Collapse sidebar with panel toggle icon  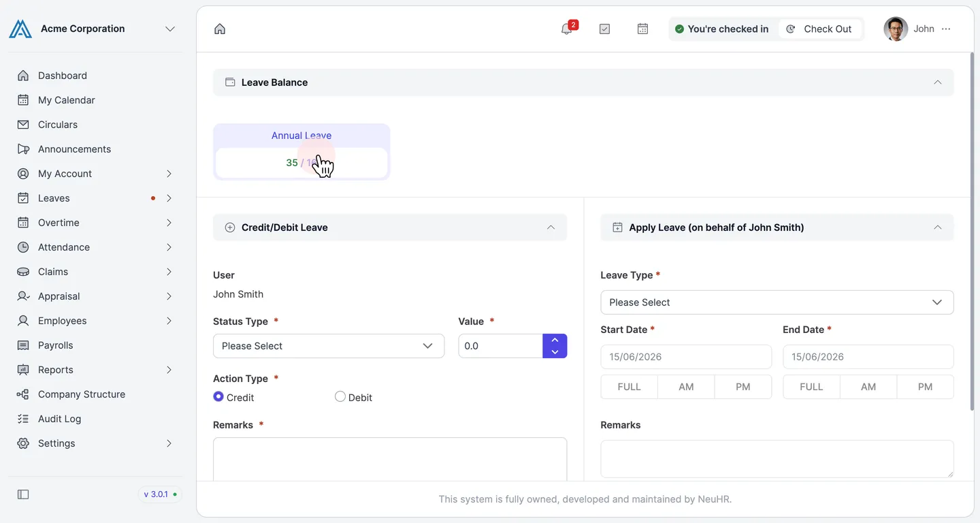coord(23,494)
